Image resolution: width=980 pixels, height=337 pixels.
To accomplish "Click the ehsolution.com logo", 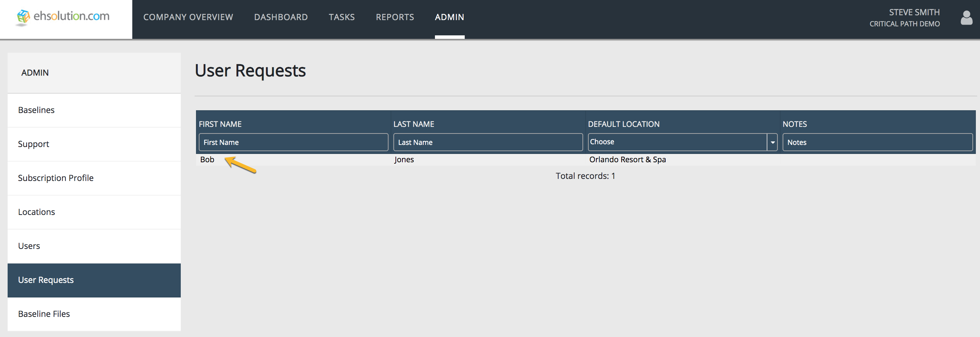I will click(63, 17).
